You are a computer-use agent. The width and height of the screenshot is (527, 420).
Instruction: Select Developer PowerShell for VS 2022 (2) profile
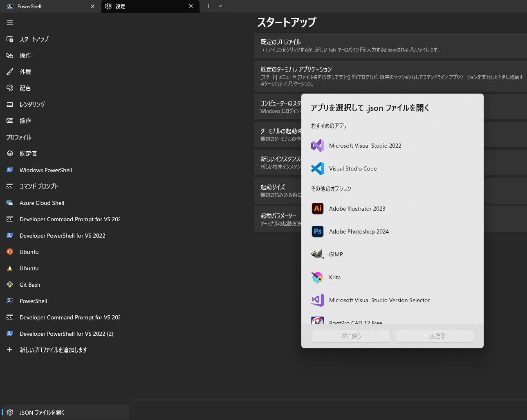[65, 334]
